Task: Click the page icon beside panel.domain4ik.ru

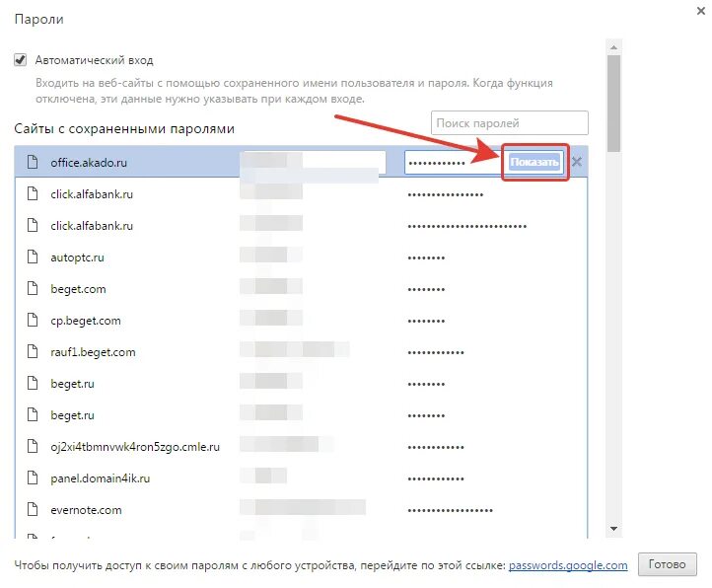Action: pyautogui.click(x=33, y=478)
